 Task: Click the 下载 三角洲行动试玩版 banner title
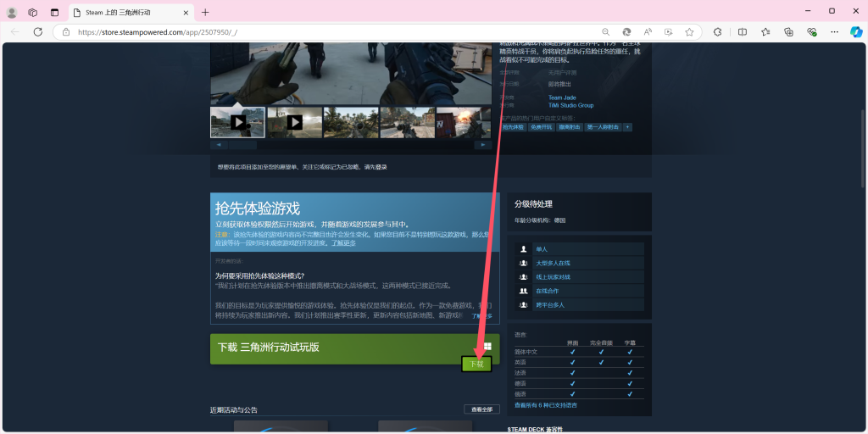(268, 348)
